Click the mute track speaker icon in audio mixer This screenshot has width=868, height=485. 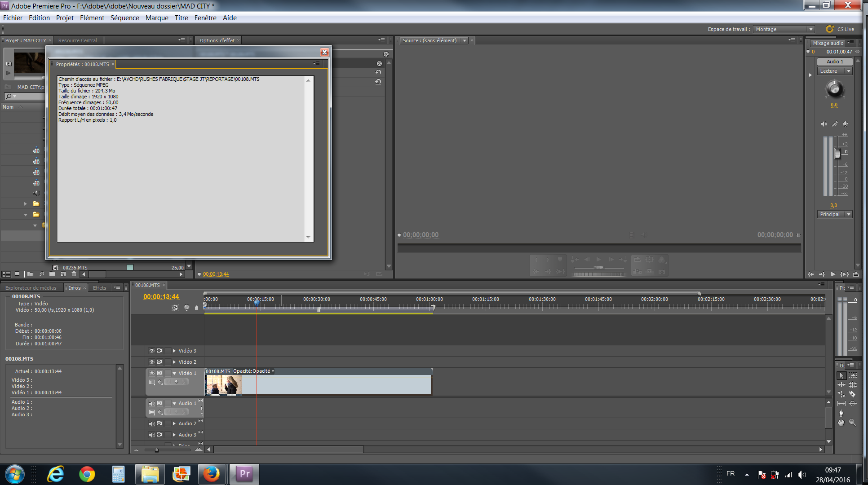tap(824, 124)
